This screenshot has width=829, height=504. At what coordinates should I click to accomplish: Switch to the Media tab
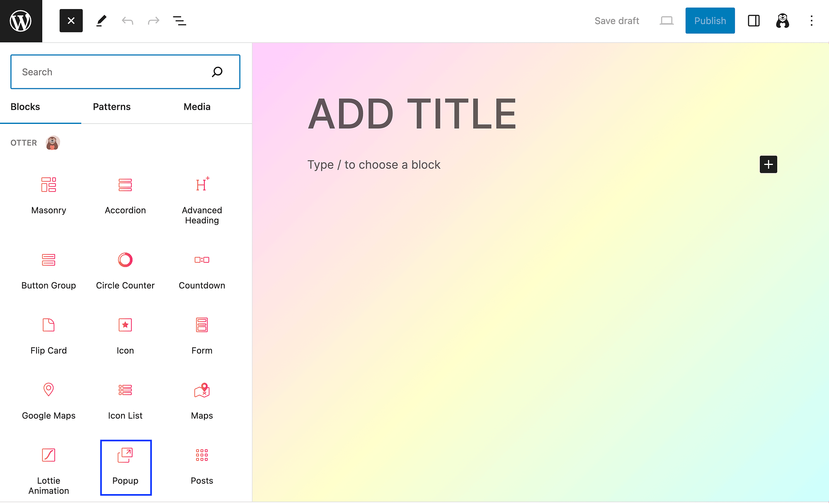[197, 107]
